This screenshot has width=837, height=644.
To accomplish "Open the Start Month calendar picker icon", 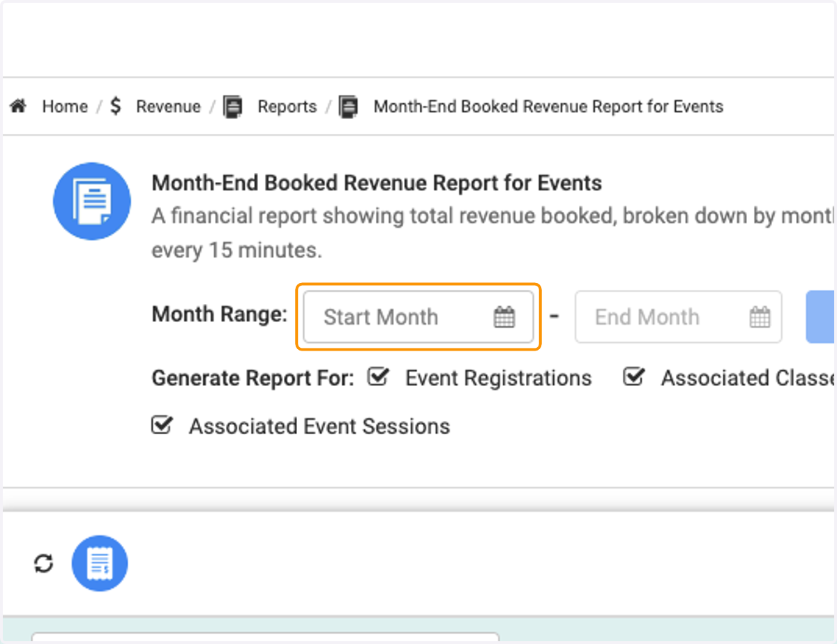I will (x=504, y=317).
